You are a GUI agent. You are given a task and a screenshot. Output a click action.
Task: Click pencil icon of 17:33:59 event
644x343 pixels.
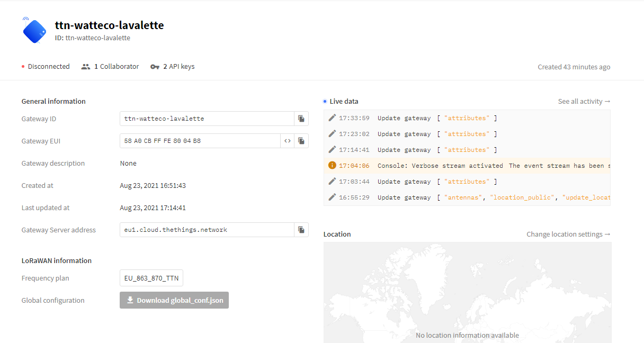click(x=332, y=118)
